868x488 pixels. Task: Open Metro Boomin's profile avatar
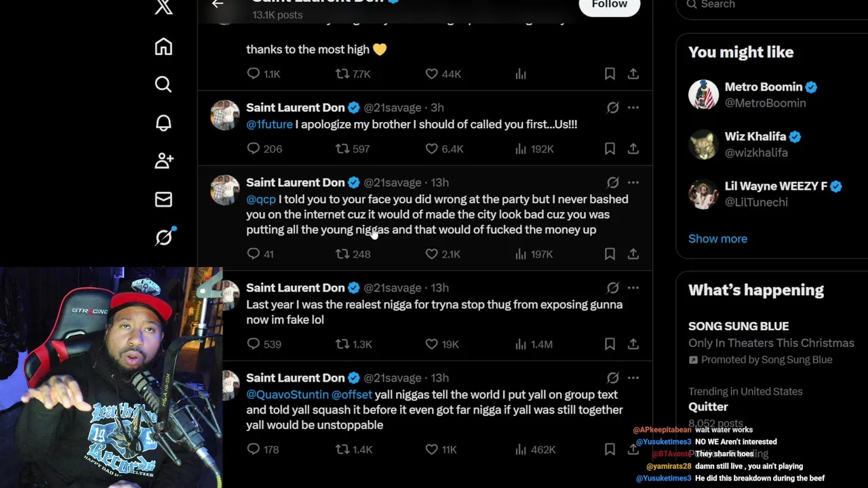[703, 95]
